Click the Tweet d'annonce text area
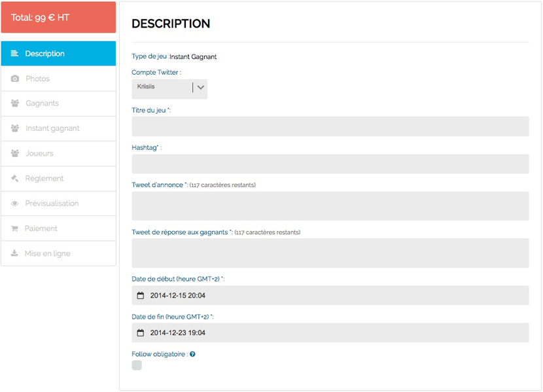The image size is (543, 392). [330, 205]
